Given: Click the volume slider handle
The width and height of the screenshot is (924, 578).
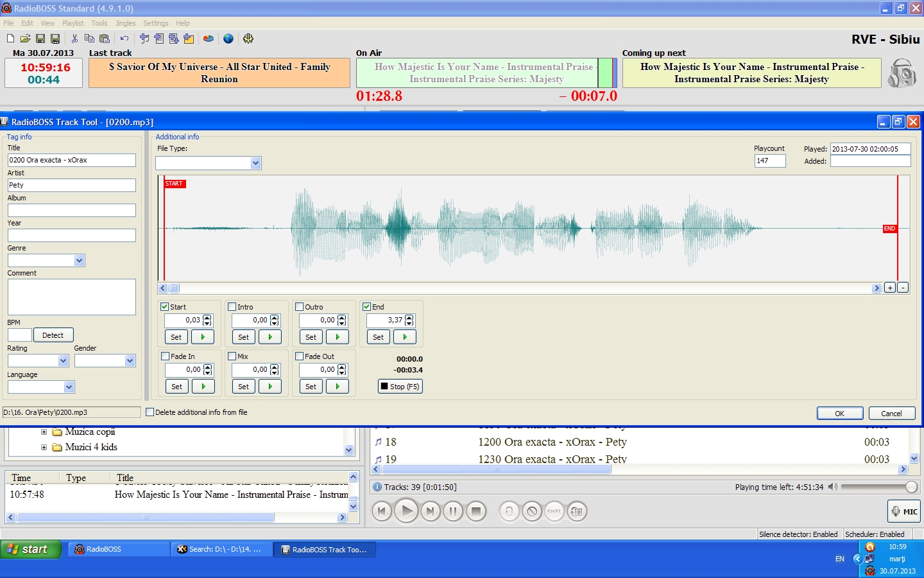Looking at the screenshot, I should (x=911, y=487).
